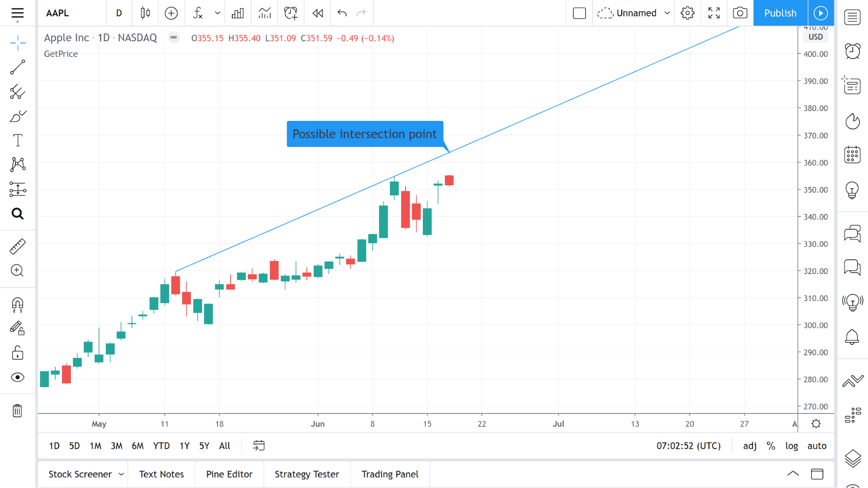Redo the last action
Viewport: 868px width, 488px height.
[361, 13]
